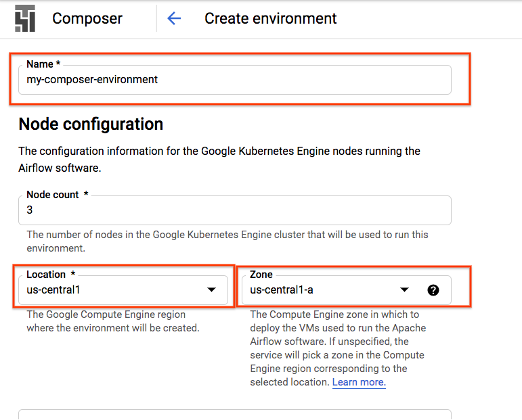This screenshot has height=420, width=522.
Task: Open the Zone help question mark
Action: 433,290
